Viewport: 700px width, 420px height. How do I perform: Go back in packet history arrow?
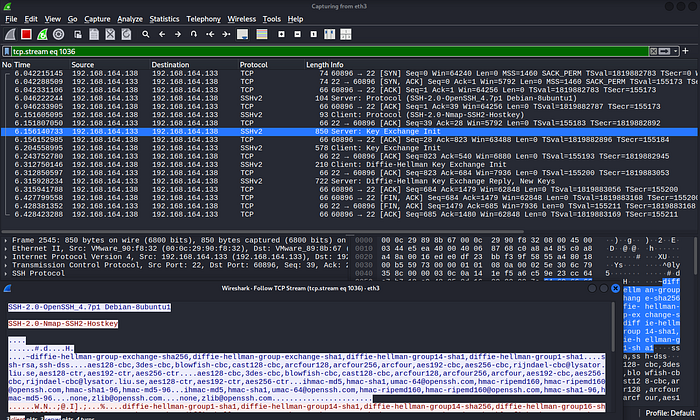click(x=162, y=34)
